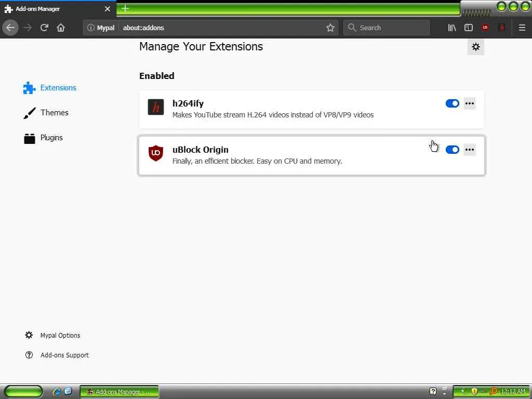Image resolution: width=532 pixels, height=399 pixels.
Task: Click the forward navigation arrow
Action: 28,28
